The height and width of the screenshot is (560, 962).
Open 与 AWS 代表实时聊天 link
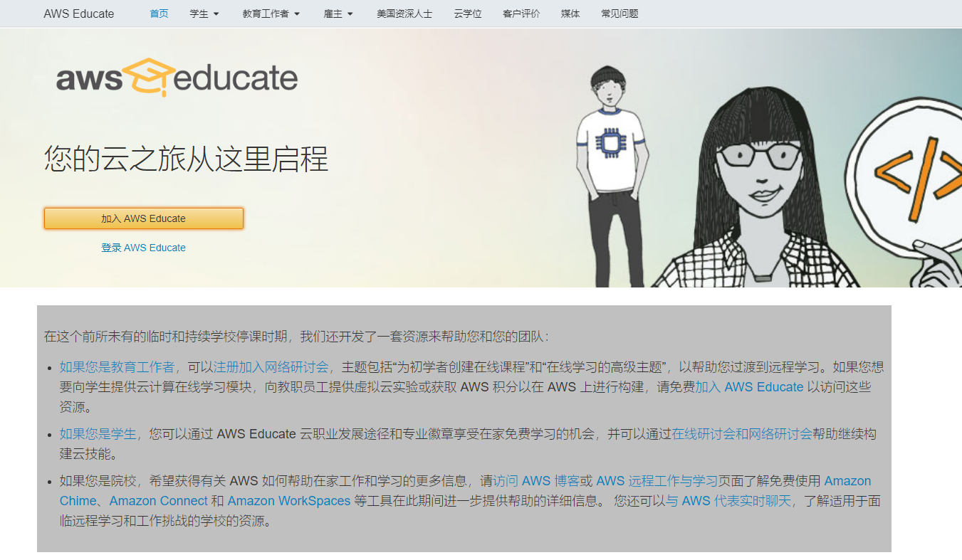pos(728,501)
